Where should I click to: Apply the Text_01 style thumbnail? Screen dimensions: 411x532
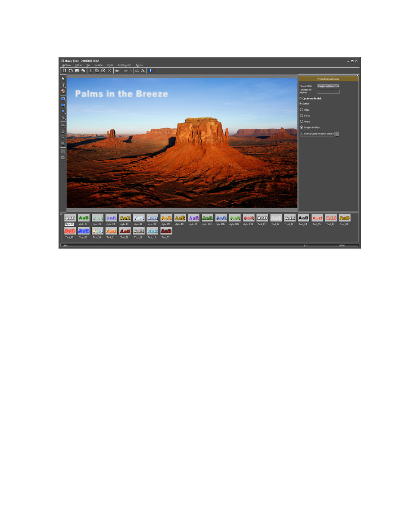coord(262,218)
